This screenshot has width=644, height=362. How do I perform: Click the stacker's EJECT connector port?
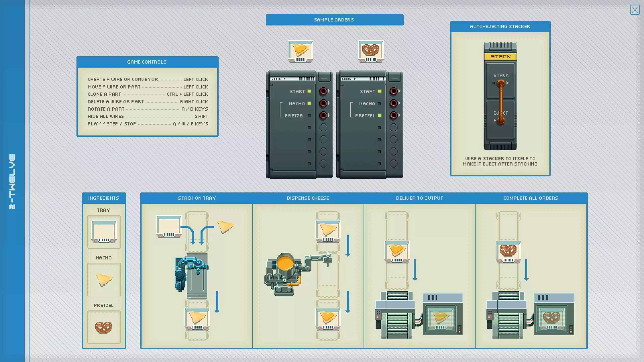pyautogui.click(x=501, y=121)
